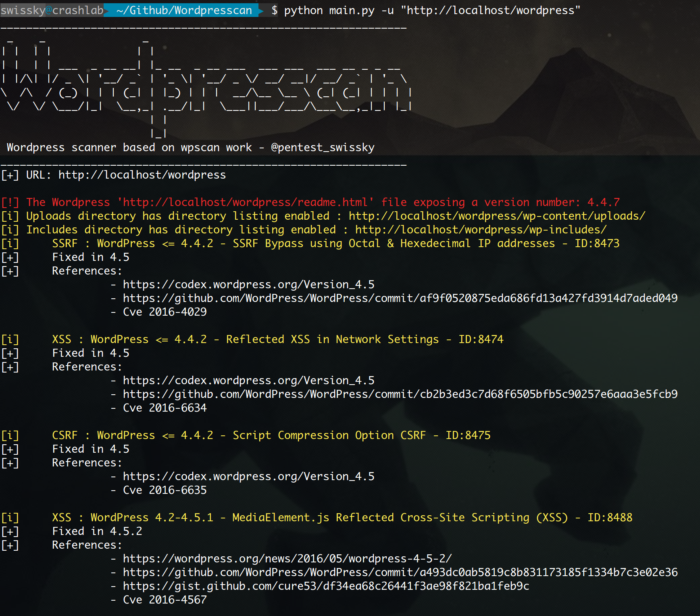The height and width of the screenshot is (616, 700).
Task: Click the MediaElement.js Reflected XSS title
Action: (x=342, y=518)
